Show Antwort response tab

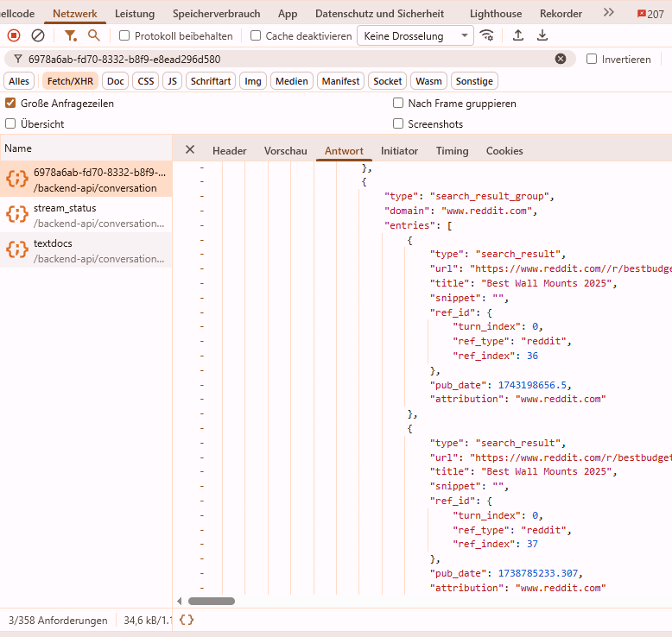click(344, 151)
